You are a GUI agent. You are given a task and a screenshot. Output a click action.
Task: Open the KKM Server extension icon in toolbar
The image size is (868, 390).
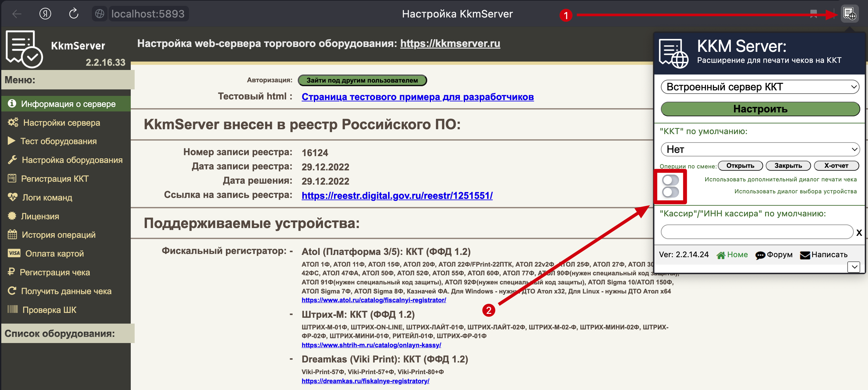[850, 14]
